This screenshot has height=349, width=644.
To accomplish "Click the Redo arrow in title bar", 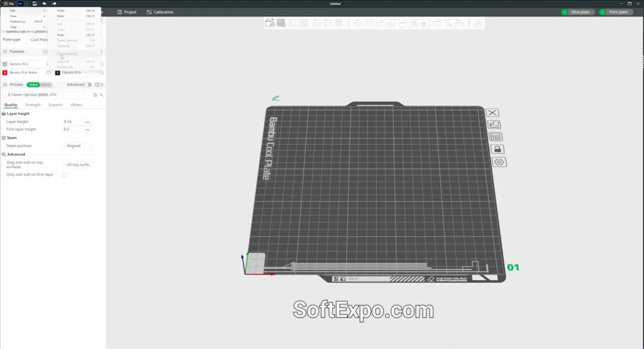I will 54,3.
